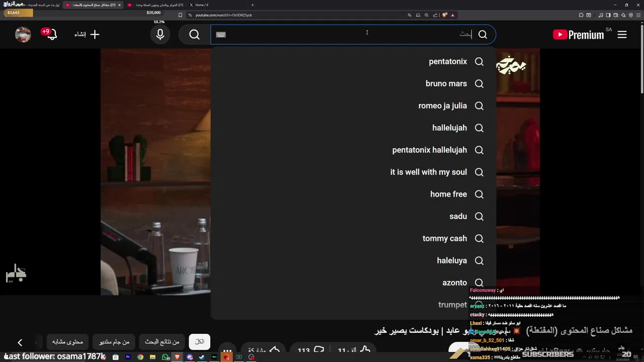Viewport: 644px width, 362px height.
Task: Open the account avatar menu
Action: pos(23,35)
